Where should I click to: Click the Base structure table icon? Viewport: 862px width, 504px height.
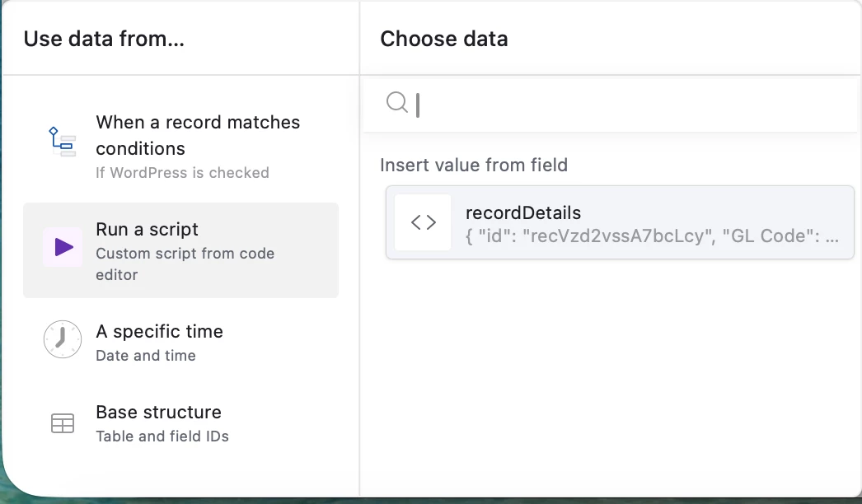(63, 423)
